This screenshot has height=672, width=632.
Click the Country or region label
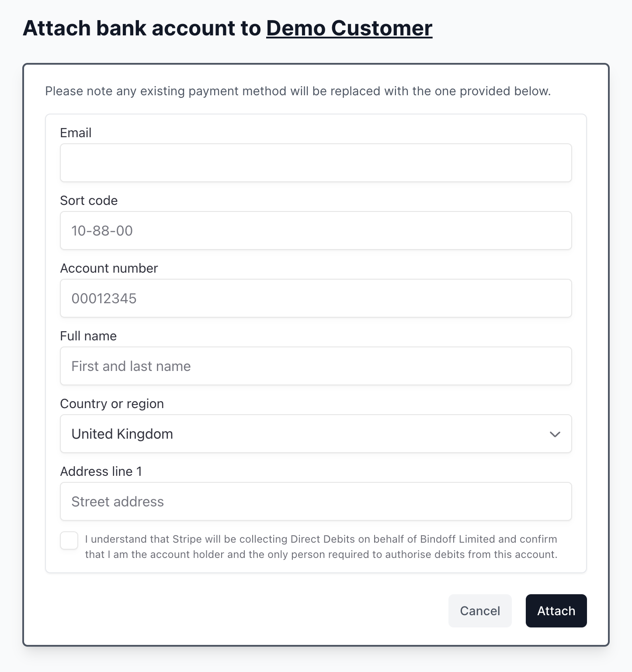[112, 403]
